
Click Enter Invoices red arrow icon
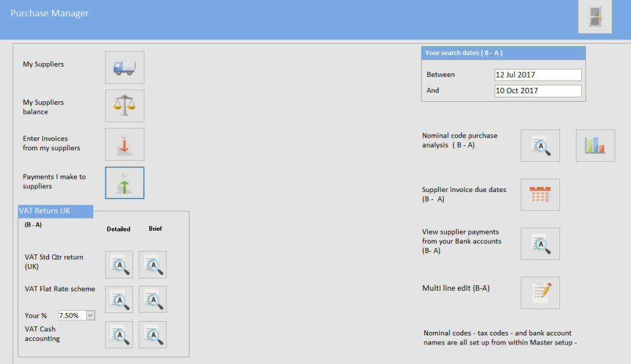tap(125, 144)
